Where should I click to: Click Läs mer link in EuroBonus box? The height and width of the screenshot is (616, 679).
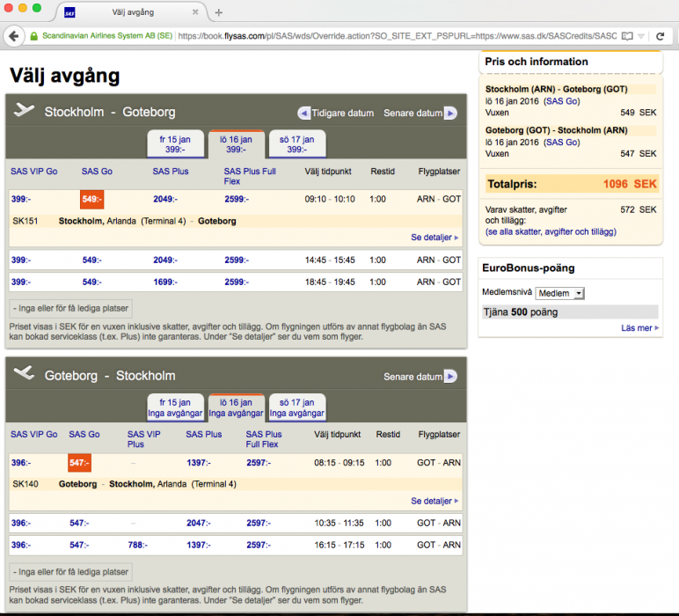click(x=639, y=328)
